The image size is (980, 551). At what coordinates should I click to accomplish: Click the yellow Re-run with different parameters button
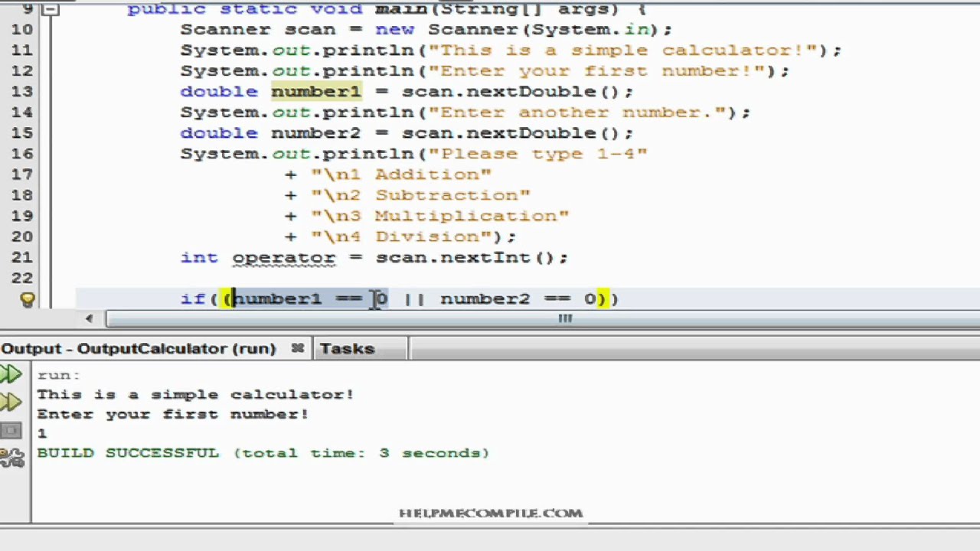(x=11, y=402)
